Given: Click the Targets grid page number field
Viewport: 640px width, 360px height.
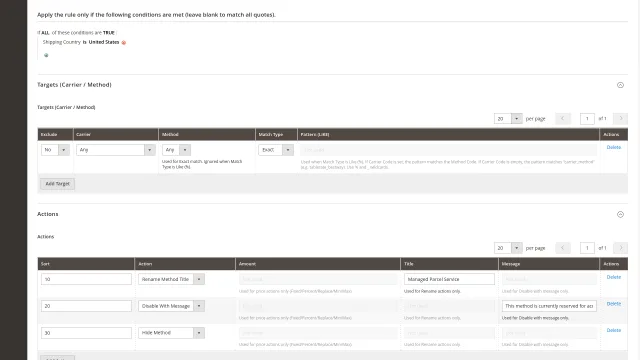Looking at the screenshot, I should click(587, 118).
